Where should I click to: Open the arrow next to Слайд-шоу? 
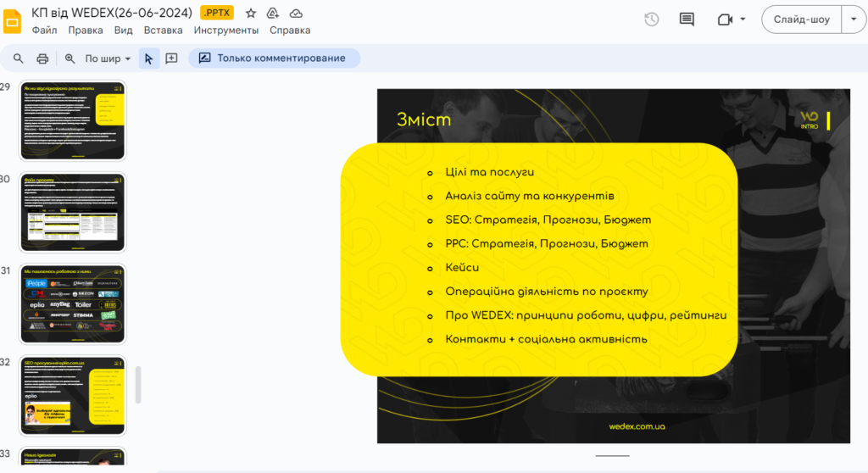coord(853,19)
